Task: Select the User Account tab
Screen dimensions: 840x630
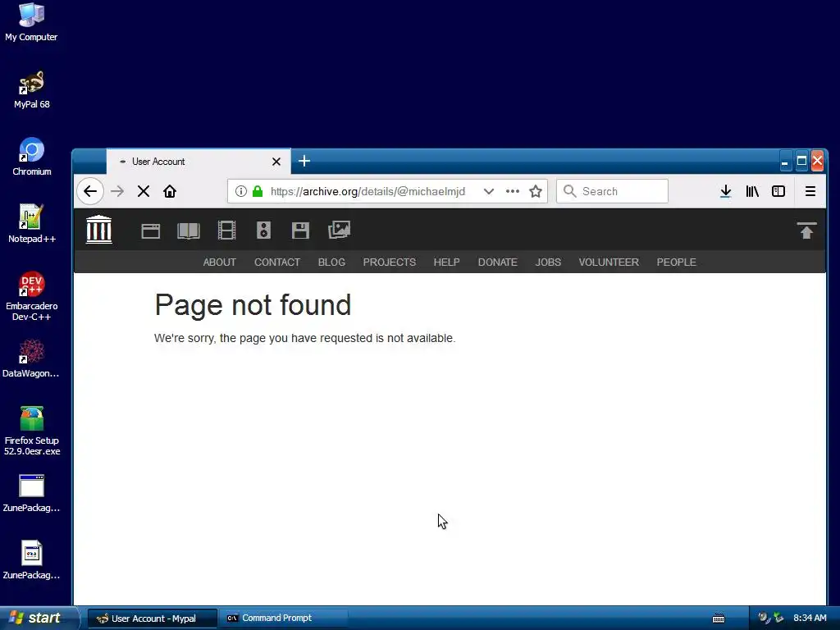Action: click(x=199, y=162)
